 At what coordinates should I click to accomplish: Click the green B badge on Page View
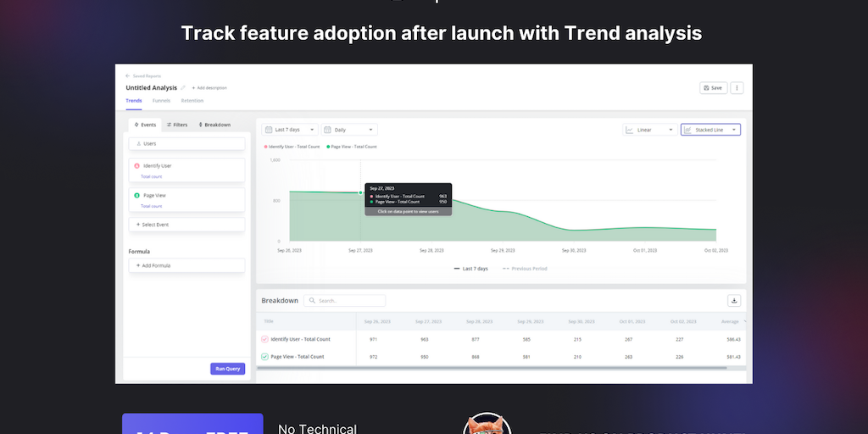(136, 196)
